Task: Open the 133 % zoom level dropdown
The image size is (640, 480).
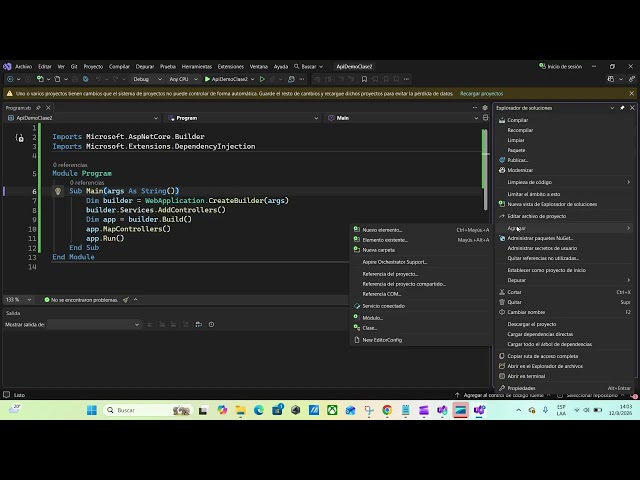Action: click(x=18, y=300)
